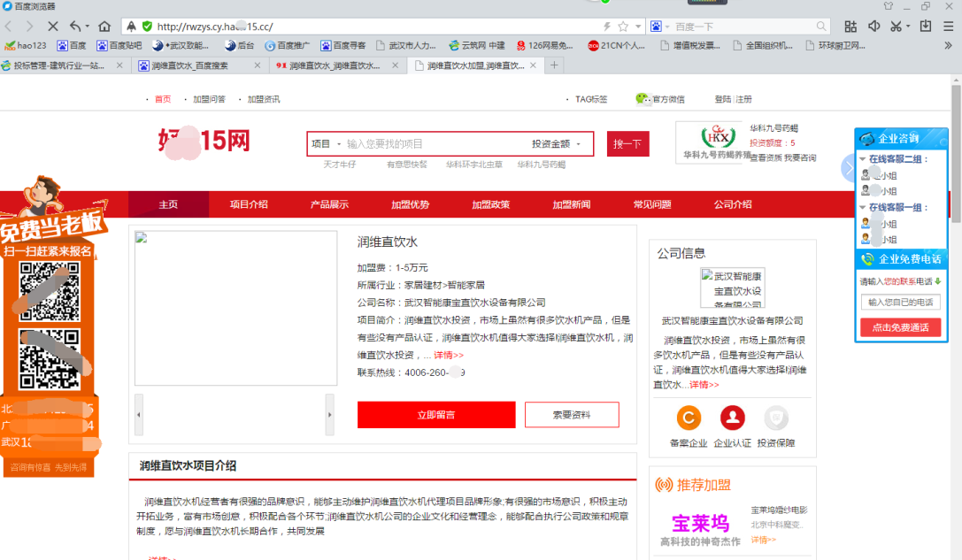The image size is (962, 560).
Task: Open the 加盟资讯 link
Action: (x=263, y=99)
